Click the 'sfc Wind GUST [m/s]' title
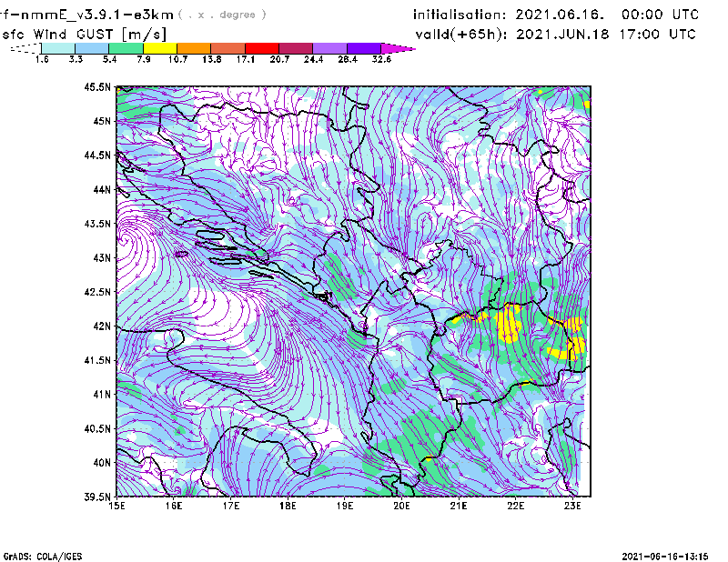The height and width of the screenshot is (562, 728). pyautogui.click(x=84, y=35)
